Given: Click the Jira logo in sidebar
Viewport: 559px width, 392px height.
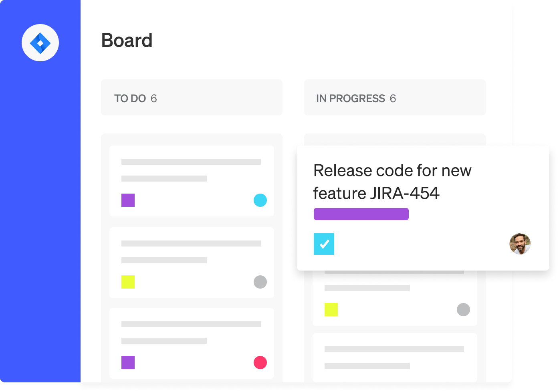Looking at the screenshot, I should [40, 42].
